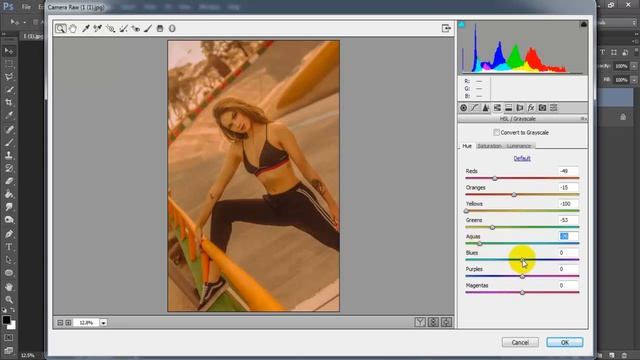Open the Split Toning panel icon
Viewport: 640px width, 360px height.
tap(509, 108)
